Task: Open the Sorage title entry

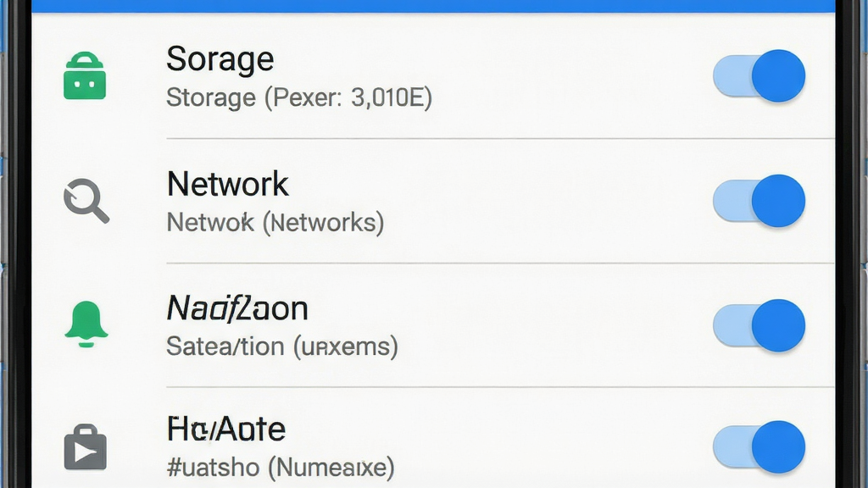Action: click(x=220, y=58)
